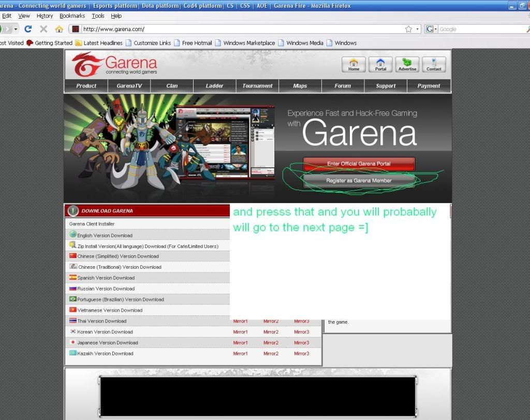530x420 pixels.
Task: Click the English version globe icon
Action: pos(72,234)
